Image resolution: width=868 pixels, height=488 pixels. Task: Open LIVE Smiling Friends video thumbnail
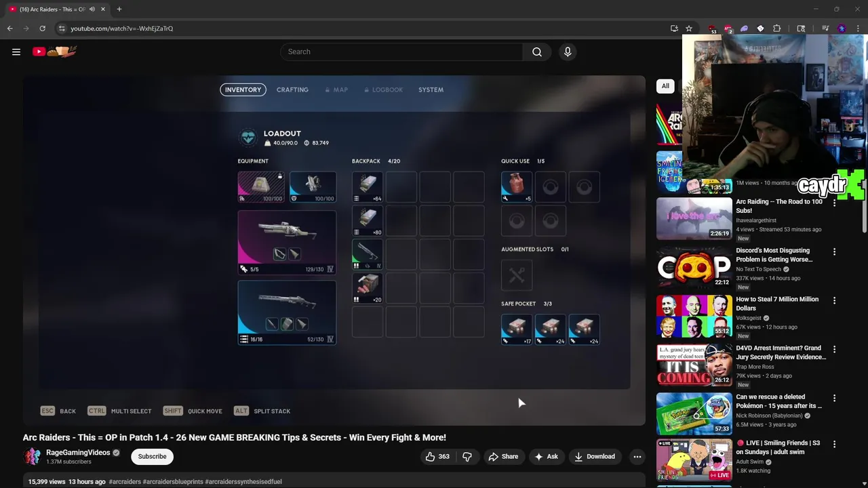[694, 460]
